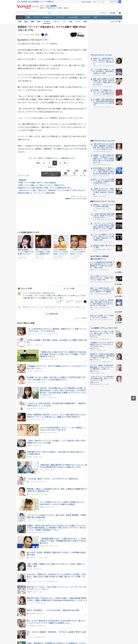Click the first commenter's avatar
The width and height of the screenshot is (138, 644).
19,294
